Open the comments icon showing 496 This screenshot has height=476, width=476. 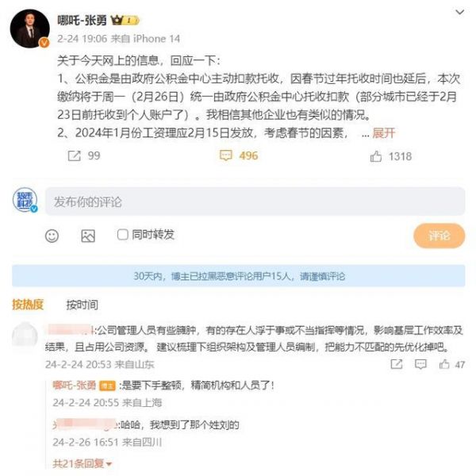[x=226, y=155]
